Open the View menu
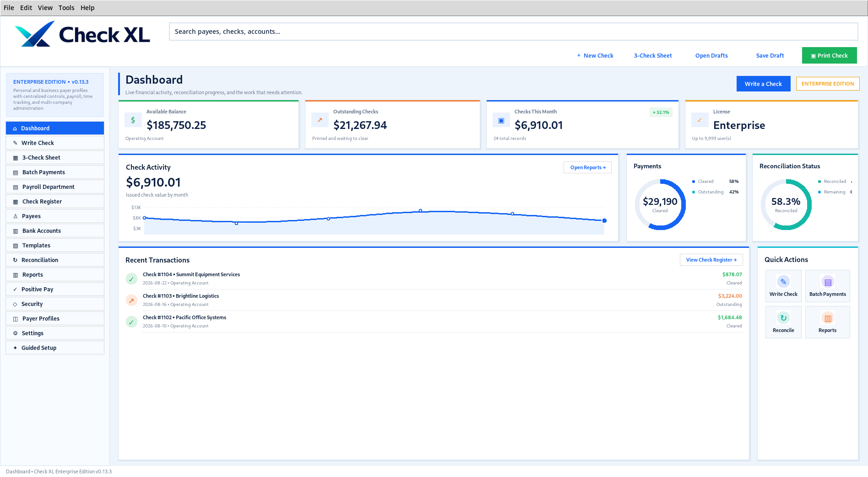The image size is (868, 477). click(45, 8)
